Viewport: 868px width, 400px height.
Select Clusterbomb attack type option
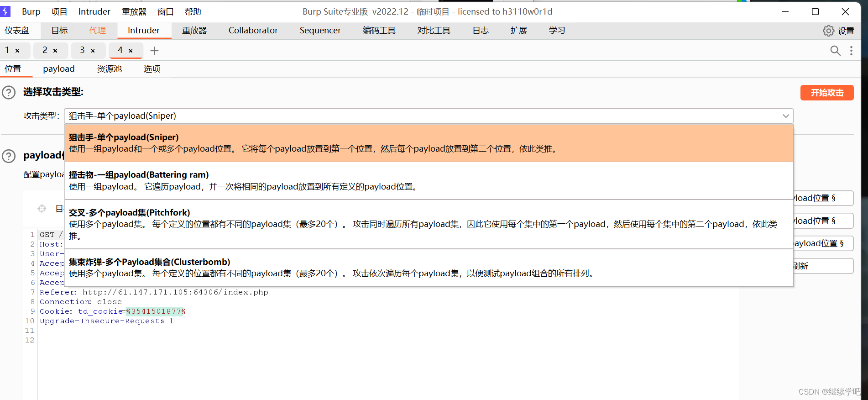click(x=429, y=268)
